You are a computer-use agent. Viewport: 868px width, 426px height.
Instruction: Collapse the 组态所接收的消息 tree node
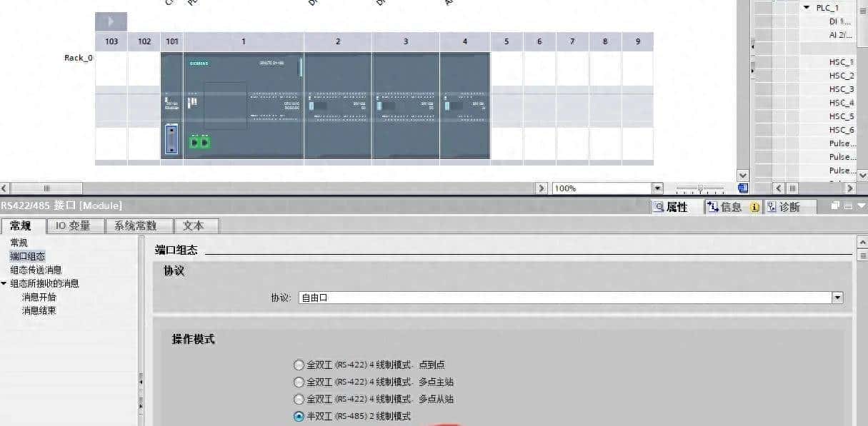(x=4, y=283)
